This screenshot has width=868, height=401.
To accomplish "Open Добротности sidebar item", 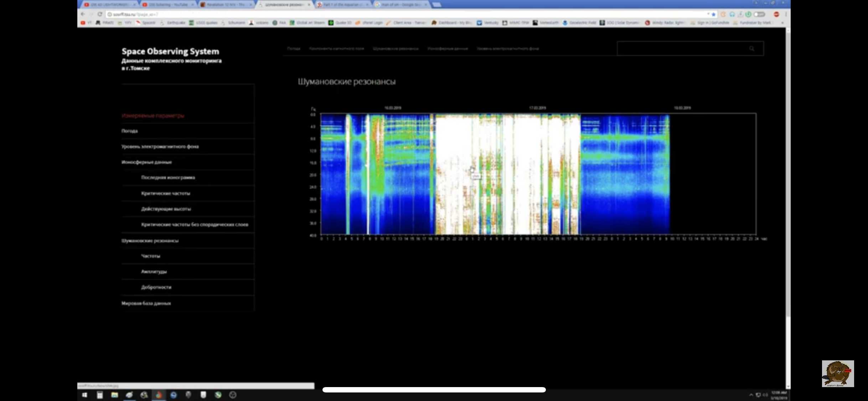I will click(156, 287).
